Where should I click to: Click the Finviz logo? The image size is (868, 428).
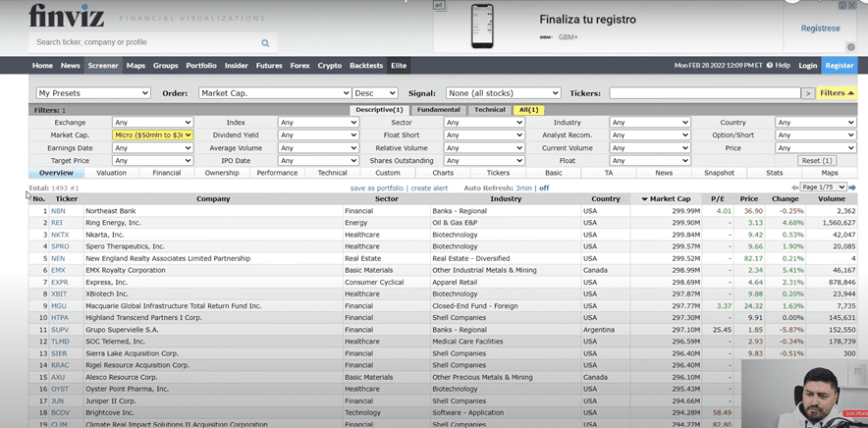point(65,17)
